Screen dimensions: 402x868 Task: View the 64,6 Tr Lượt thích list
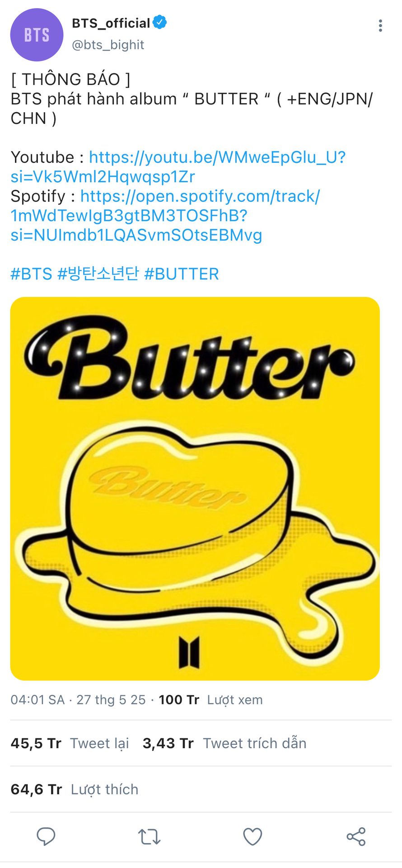(75, 789)
